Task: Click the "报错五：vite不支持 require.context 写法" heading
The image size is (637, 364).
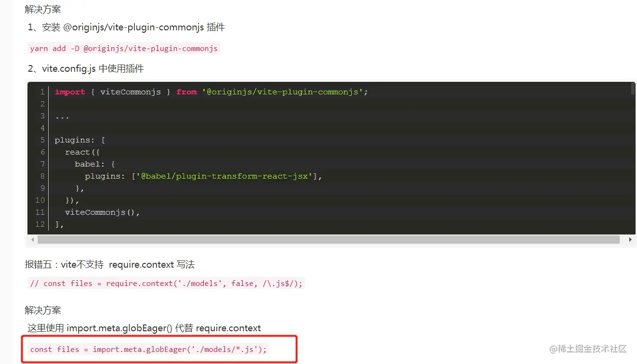Action: coord(110,265)
